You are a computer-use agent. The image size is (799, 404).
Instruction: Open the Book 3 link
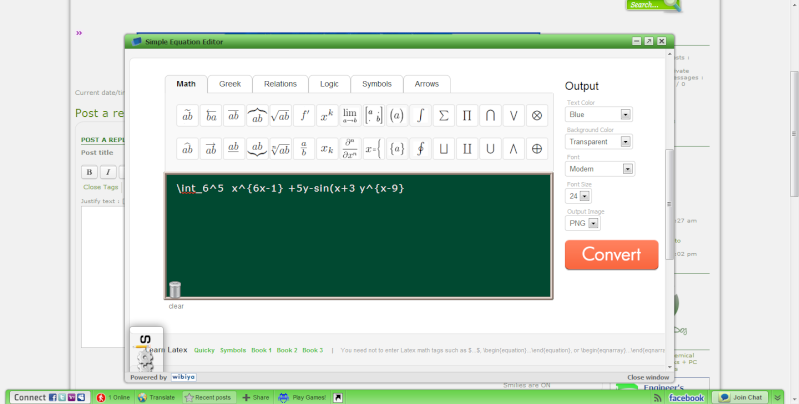coord(312,350)
